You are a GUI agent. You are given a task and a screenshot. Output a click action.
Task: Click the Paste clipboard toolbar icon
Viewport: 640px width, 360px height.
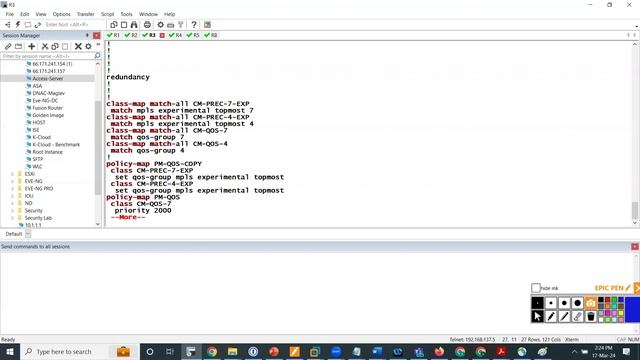tap(124, 25)
